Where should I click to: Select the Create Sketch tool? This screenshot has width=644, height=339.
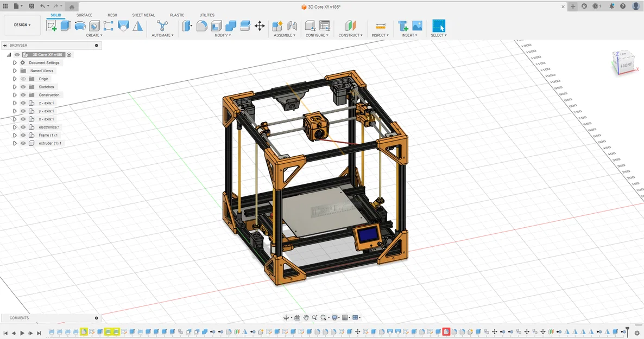tap(52, 25)
